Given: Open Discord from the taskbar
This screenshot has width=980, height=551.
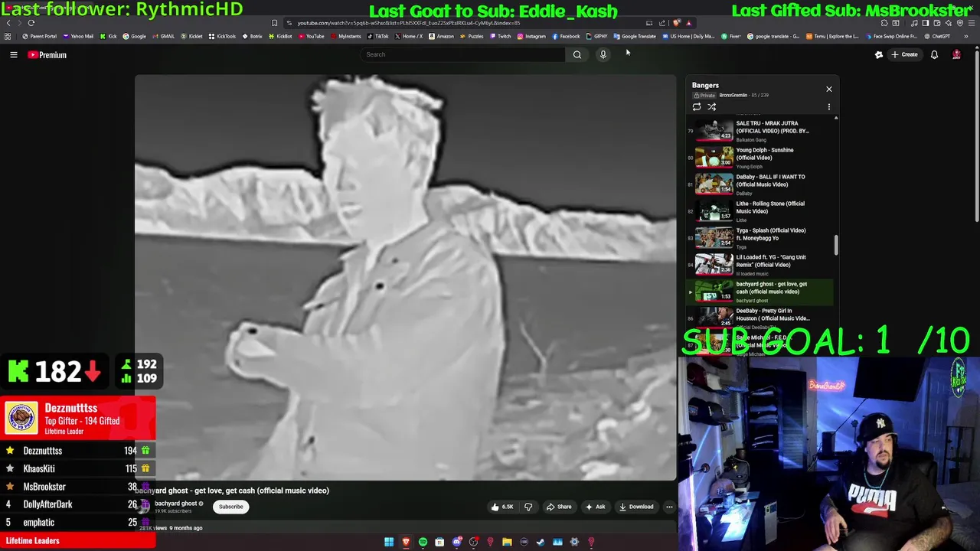Looking at the screenshot, I should (457, 542).
